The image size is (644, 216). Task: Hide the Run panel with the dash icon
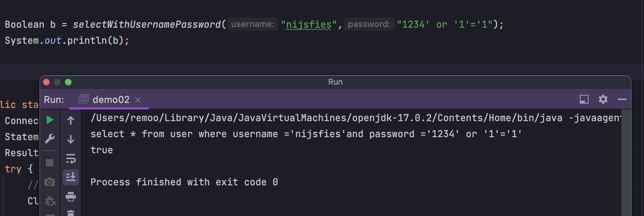tap(622, 99)
